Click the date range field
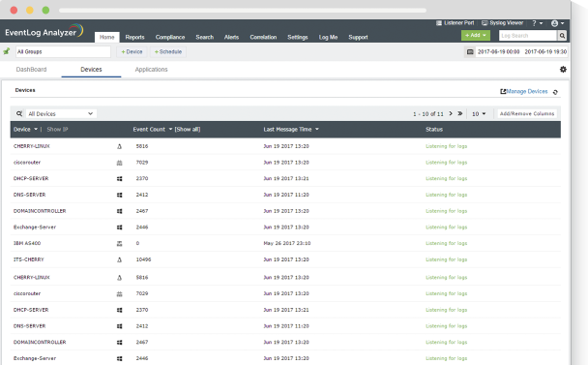The height and width of the screenshot is (365, 588). pos(521,52)
